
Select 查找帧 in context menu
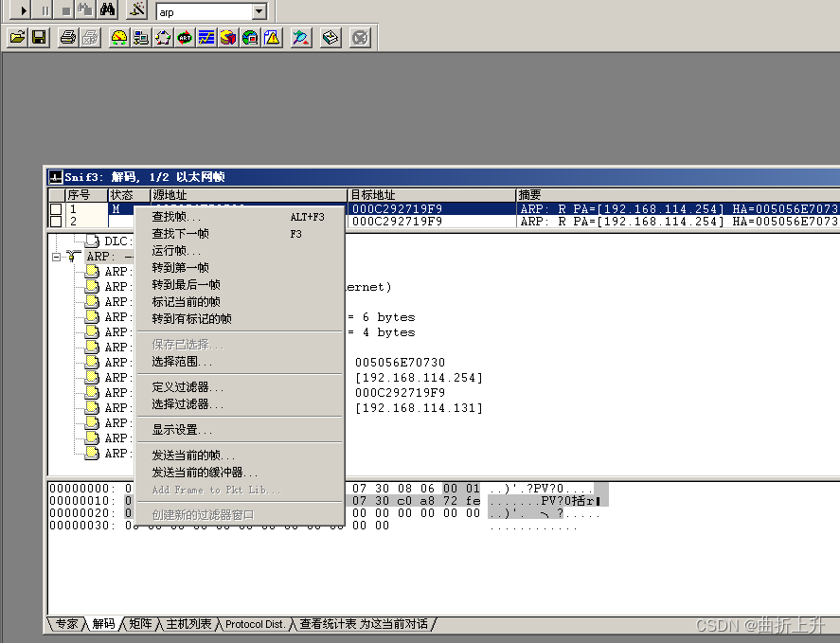[240, 217]
